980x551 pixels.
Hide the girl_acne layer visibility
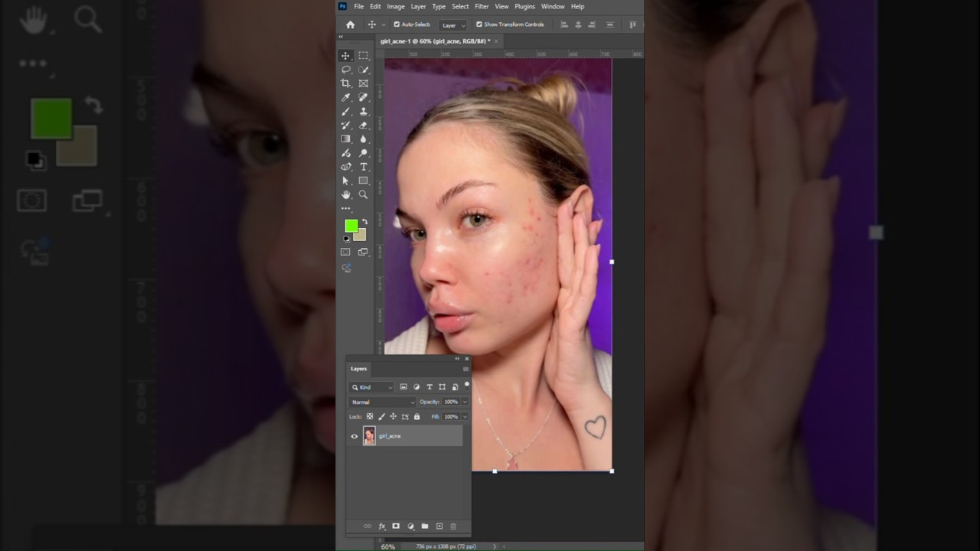click(x=354, y=436)
